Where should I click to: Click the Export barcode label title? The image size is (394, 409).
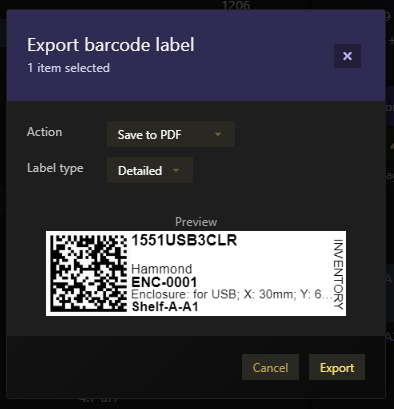(111, 45)
